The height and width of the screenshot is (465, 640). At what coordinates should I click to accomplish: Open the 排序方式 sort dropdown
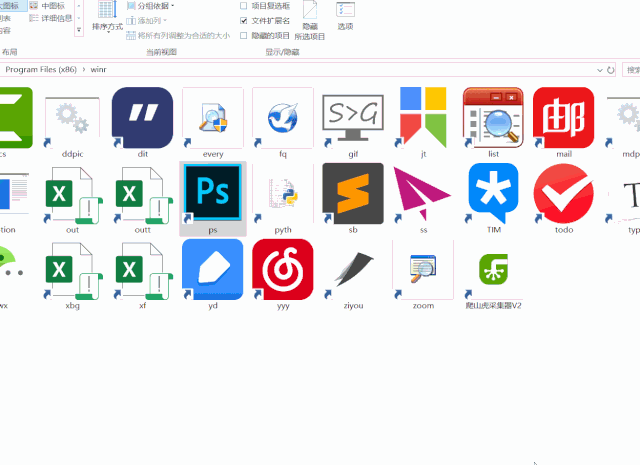click(107, 18)
